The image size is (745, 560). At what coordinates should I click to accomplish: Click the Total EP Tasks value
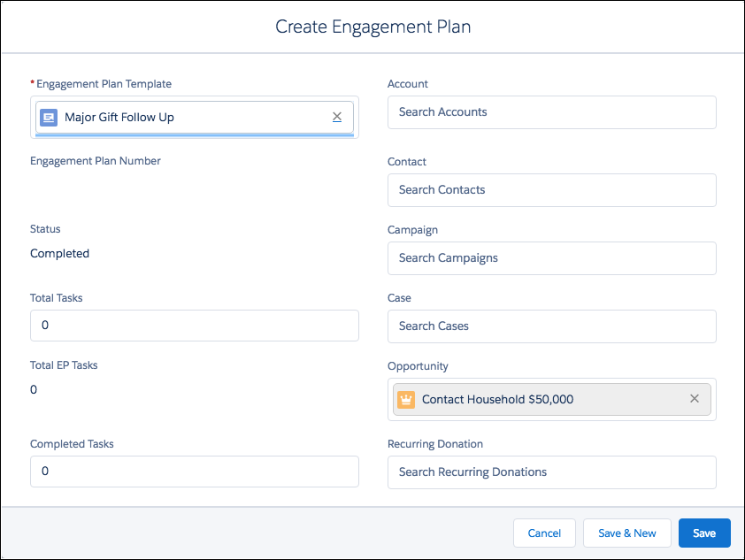[34, 389]
